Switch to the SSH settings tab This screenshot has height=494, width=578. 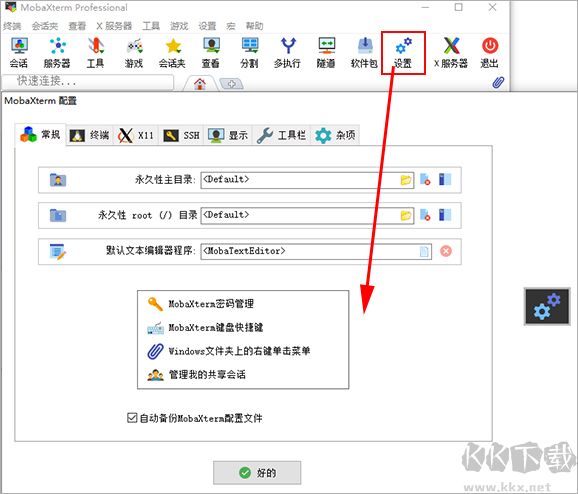tap(181, 136)
